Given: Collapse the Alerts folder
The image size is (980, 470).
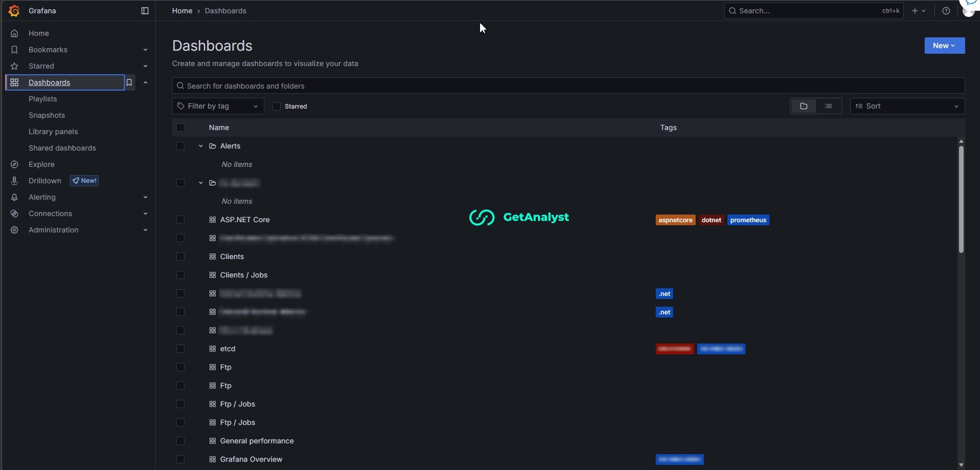Looking at the screenshot, I should pos(201,146).
